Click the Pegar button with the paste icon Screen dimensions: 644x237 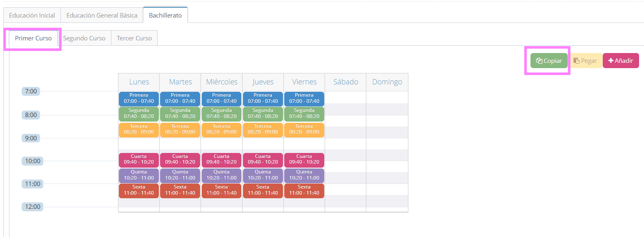pyautogui.click(x=585, y=61)
